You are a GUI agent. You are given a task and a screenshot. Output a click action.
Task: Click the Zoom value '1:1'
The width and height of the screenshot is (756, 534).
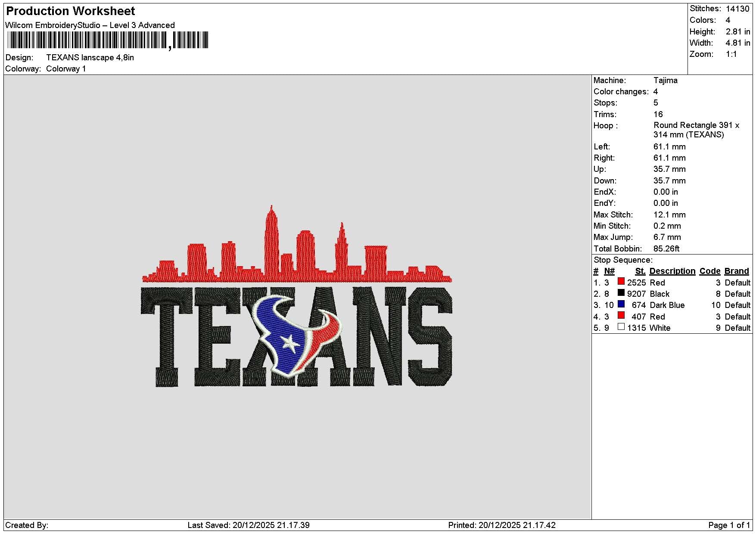(x=731, y=54)
